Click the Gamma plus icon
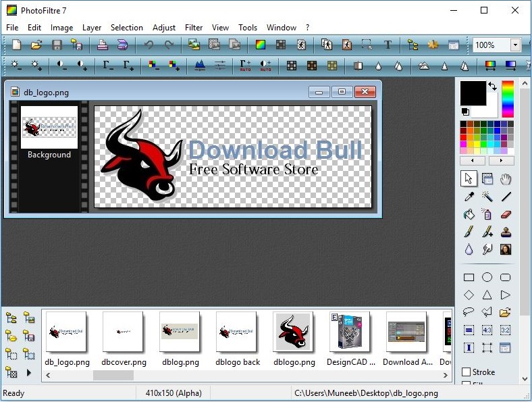Screen dimensions: 532x402 pyautogui.click(x=128, y=65)
